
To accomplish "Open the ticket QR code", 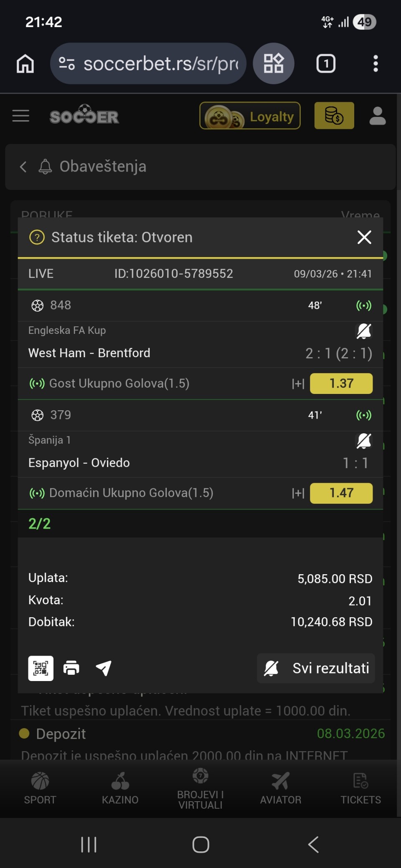I will 41,668.
